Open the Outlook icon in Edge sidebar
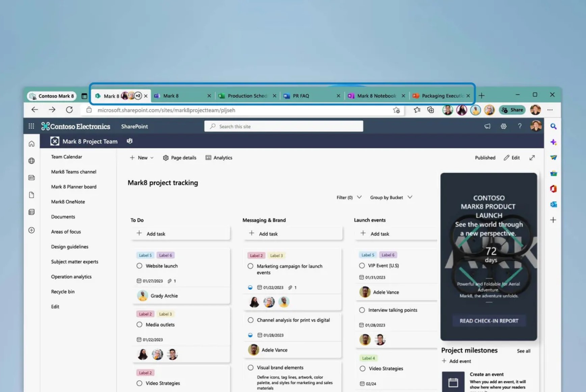The width and height of the screenshot is (586, 392). pyautogui.click(x=553, y=204)
